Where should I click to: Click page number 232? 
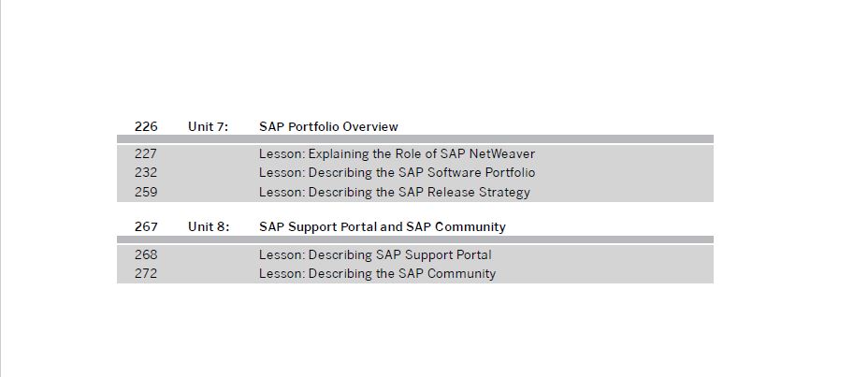146,173
